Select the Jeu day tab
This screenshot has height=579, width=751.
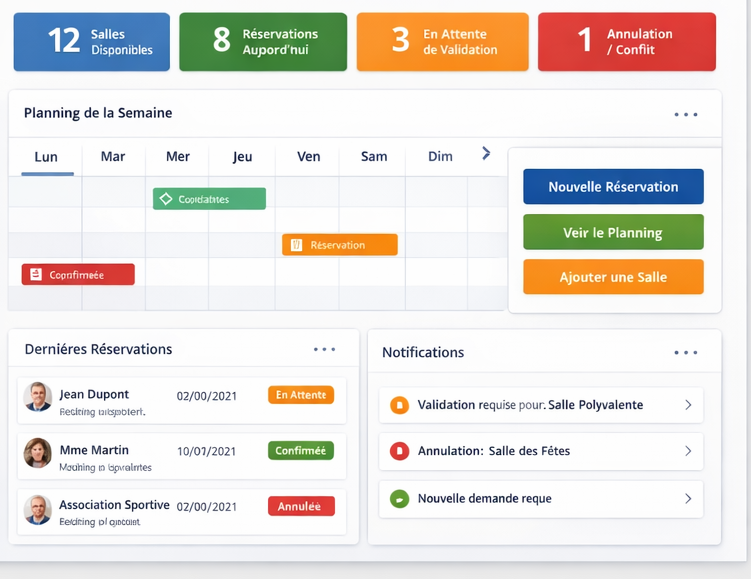click(x=243, y=157)
